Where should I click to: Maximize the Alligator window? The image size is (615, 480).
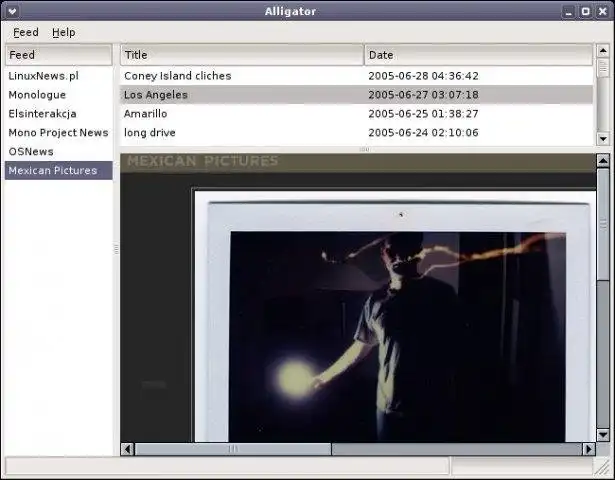click(x=586, y=11)
